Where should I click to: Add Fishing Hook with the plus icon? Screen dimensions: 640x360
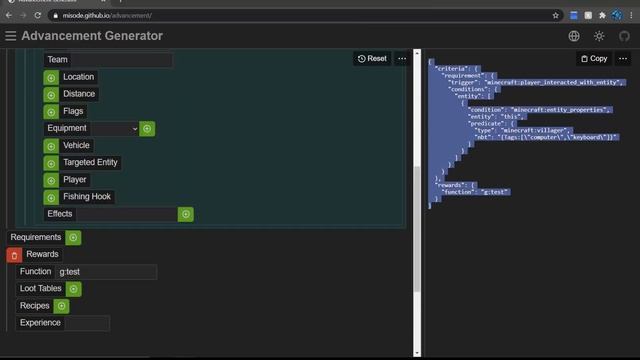(51, 198)
